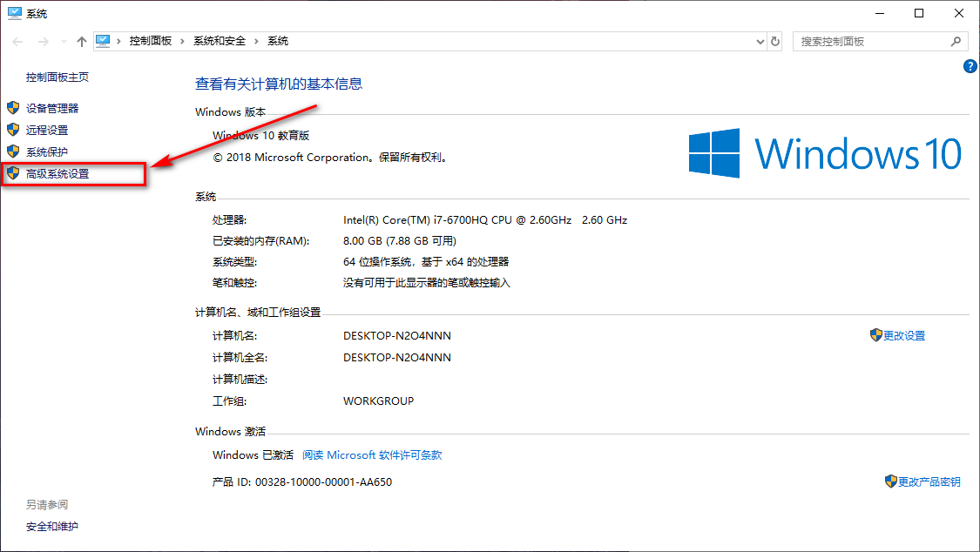The height and width of the screenshot is (552, 980).
Task: Click the Windows 10 教育版 text
Action: 260,136
